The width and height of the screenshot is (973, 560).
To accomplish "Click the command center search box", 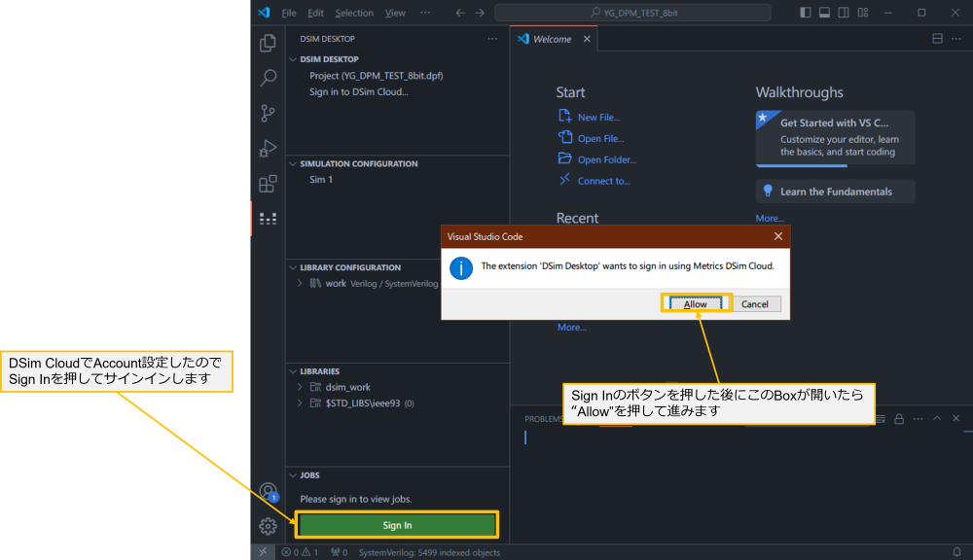I will (633, 13).
